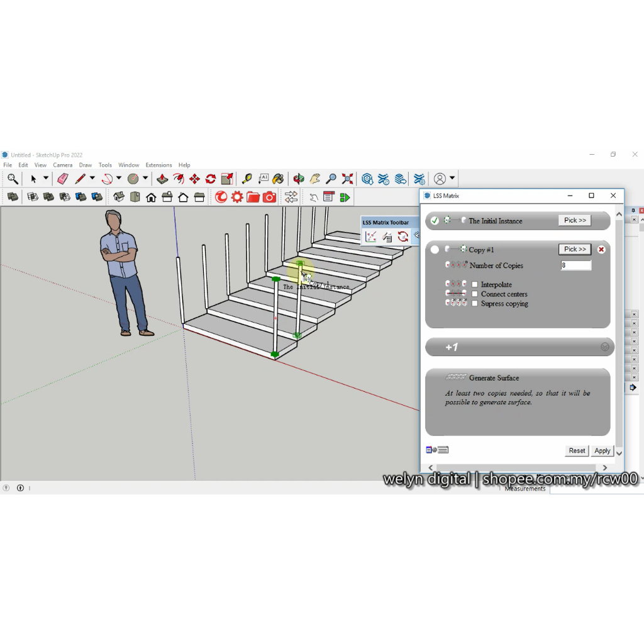The height and width of the screenshot is (644, 644).
Task: Activate the Push/Pull tool
Action: (x=162, y=179)
